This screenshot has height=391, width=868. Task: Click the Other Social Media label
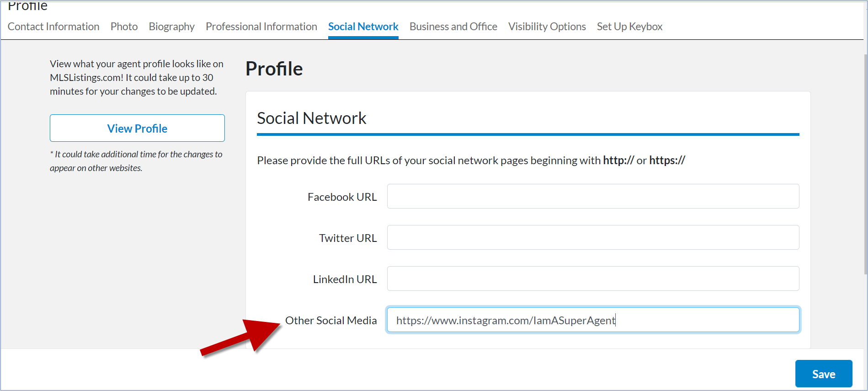(x=331, y=320)
